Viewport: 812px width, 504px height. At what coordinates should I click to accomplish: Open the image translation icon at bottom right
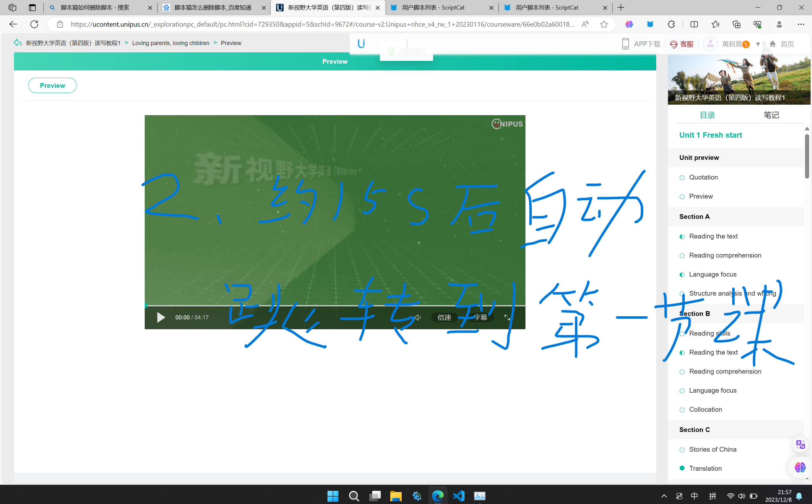(x=800, y=444)
